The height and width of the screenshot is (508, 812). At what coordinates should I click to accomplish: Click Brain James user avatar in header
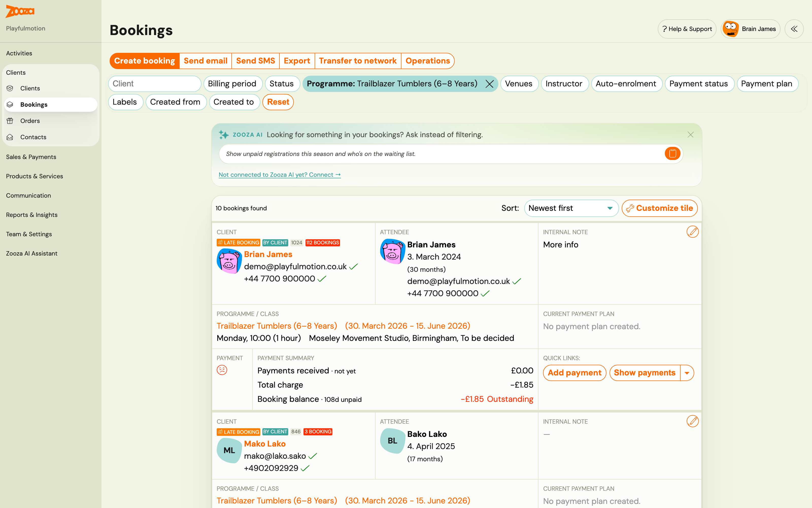[x=731, y=29]
